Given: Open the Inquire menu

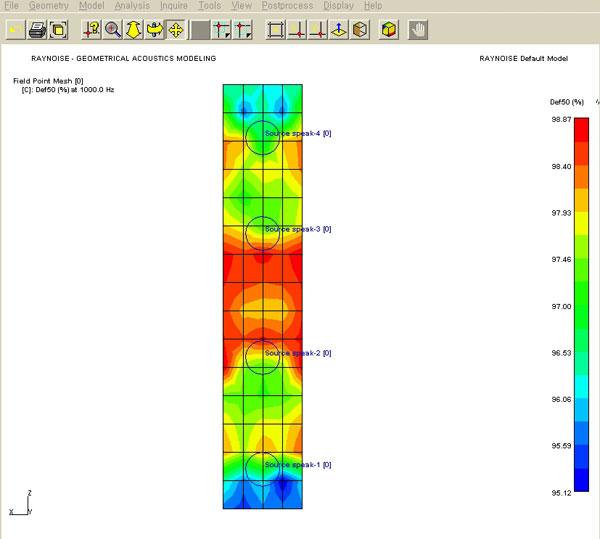Looking at the screenshot, I should tap(174, 6).
